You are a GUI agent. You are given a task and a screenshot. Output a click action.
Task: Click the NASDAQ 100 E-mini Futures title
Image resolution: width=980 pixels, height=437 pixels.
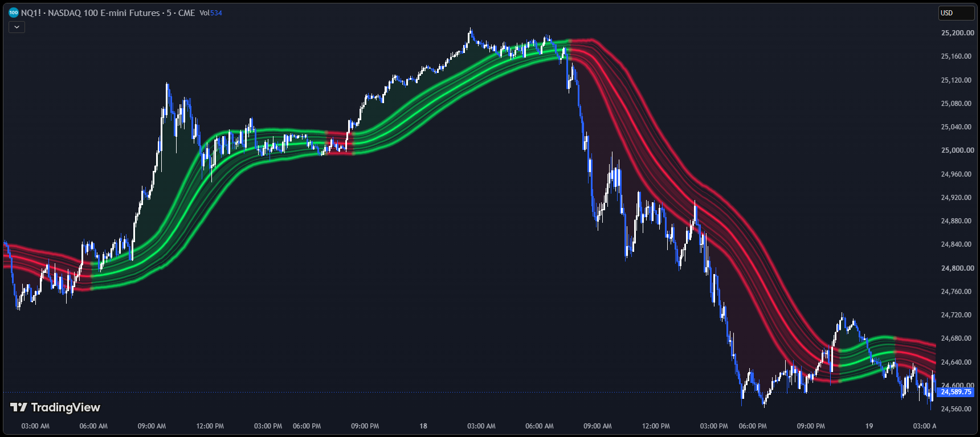click(x=104, y=13)
